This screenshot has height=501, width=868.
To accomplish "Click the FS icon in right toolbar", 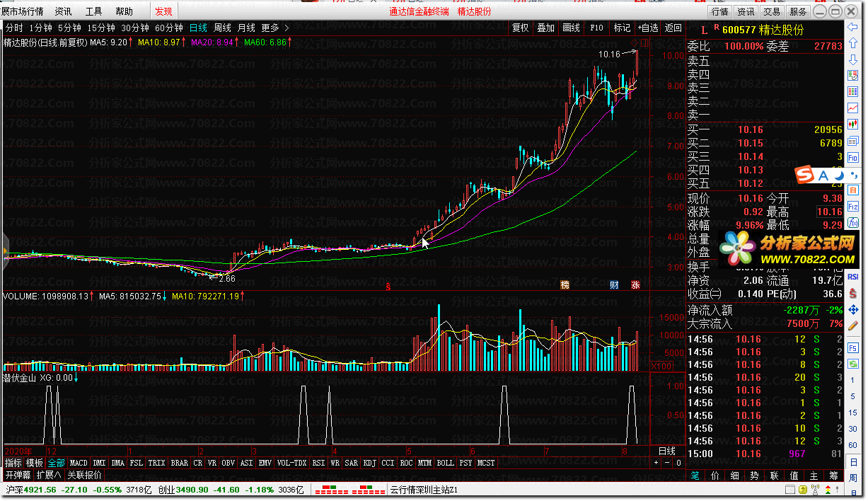I will pos(853,348).
